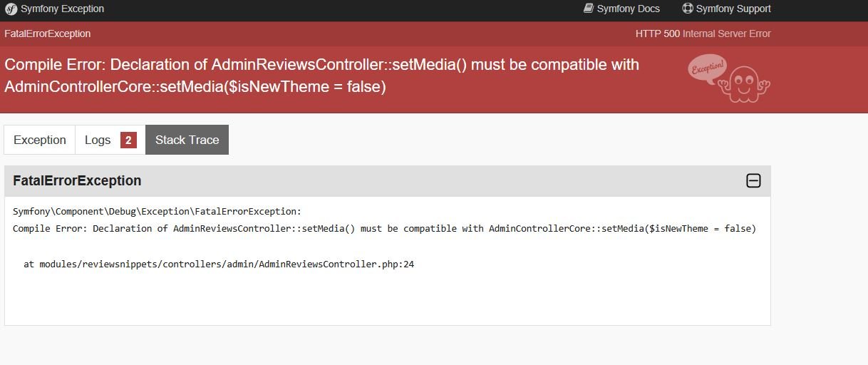868x365 pixels.
Task: Click the Symfony logo icon
Action: pyautogui.click(x=11, y=9)
